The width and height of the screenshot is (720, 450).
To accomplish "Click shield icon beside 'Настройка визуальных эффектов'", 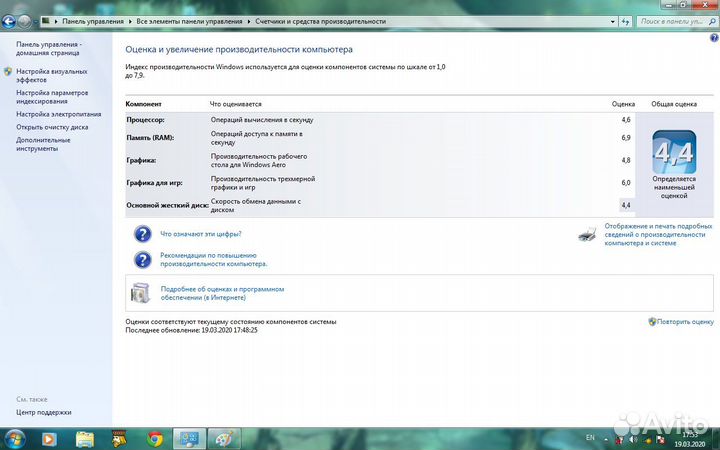I will (8, 72).
